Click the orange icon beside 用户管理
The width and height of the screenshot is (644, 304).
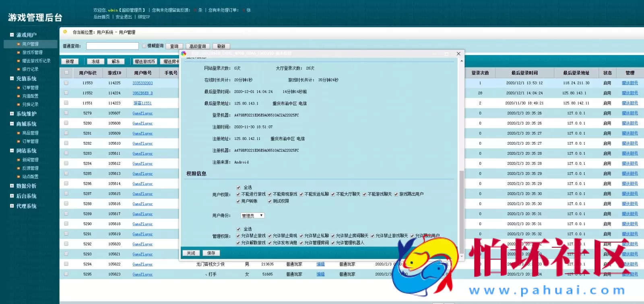pyautogui.click(x=19, y=44)
